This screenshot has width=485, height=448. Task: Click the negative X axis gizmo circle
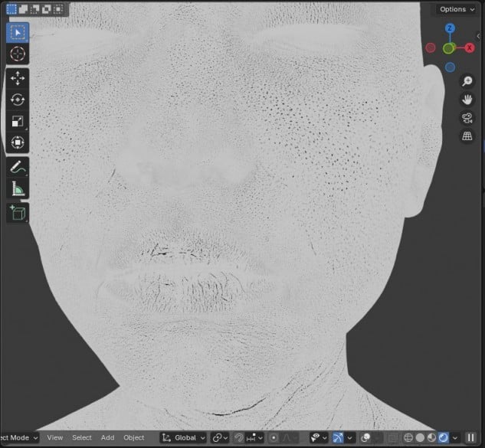(431, 48)
